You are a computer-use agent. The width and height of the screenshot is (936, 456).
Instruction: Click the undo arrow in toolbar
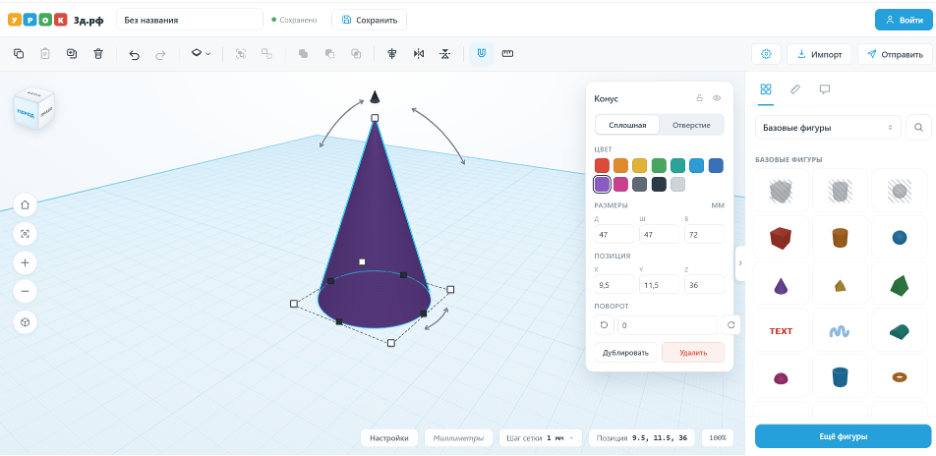pos(134,54)
